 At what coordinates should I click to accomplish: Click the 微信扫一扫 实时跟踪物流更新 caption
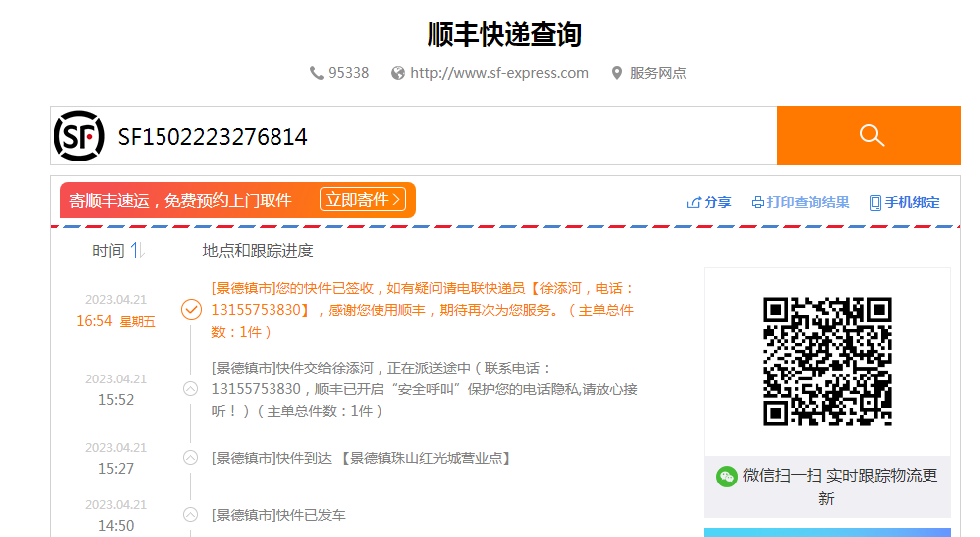pos(840,487)
